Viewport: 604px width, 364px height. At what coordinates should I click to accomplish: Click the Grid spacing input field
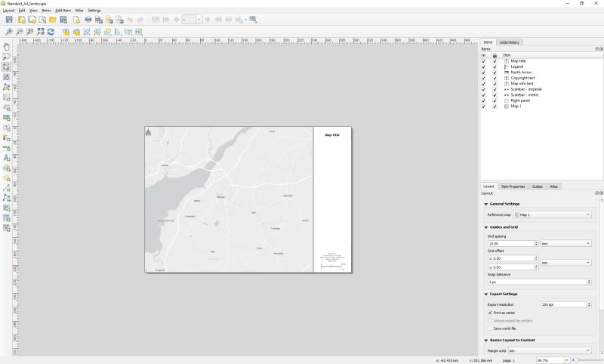click(510, 243)
